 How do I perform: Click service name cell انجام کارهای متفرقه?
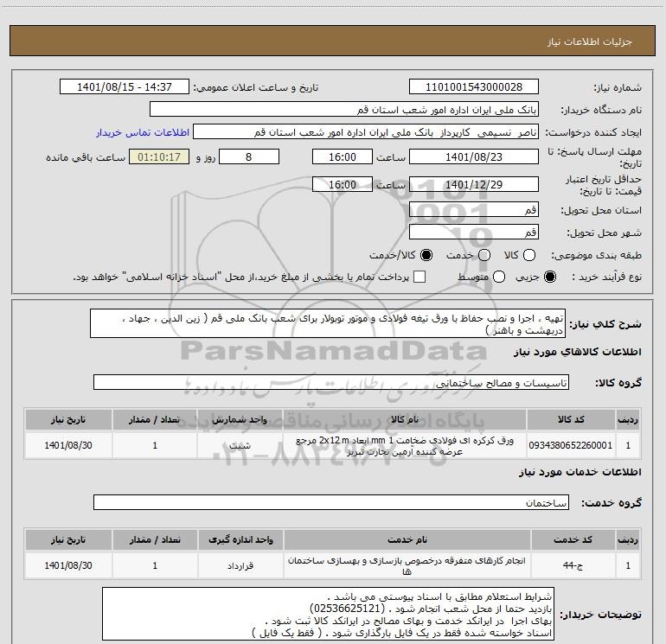407,565
